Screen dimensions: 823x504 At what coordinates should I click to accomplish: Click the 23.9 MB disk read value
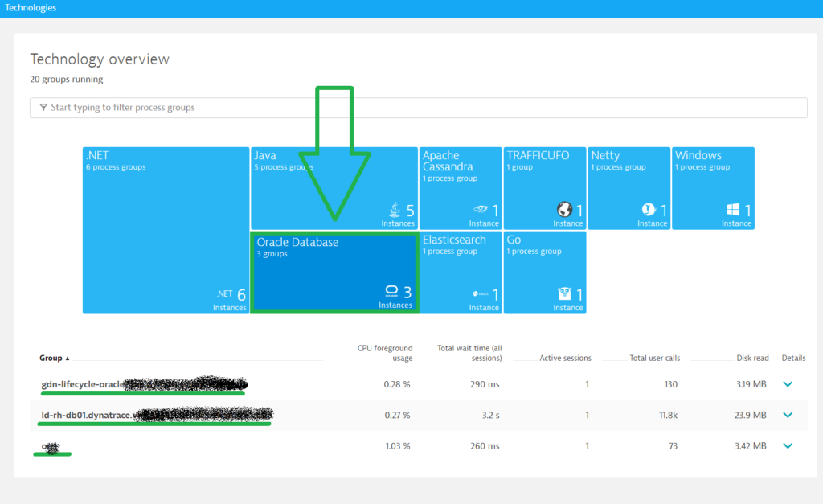tap(750, 416)
